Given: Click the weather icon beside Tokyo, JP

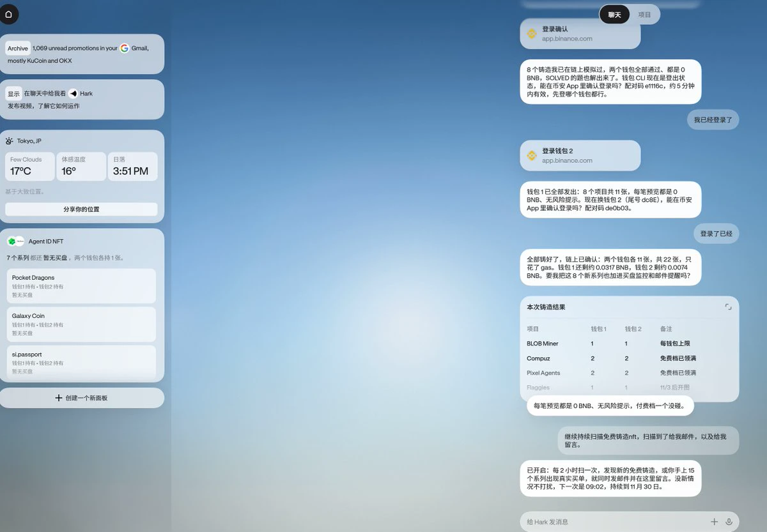Looking at the screenshot, I should tap(10, 141).
